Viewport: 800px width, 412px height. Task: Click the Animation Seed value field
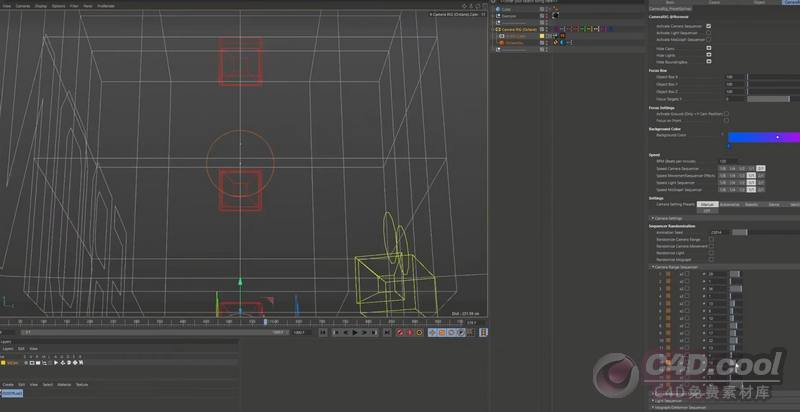click(x=720, y=232)
